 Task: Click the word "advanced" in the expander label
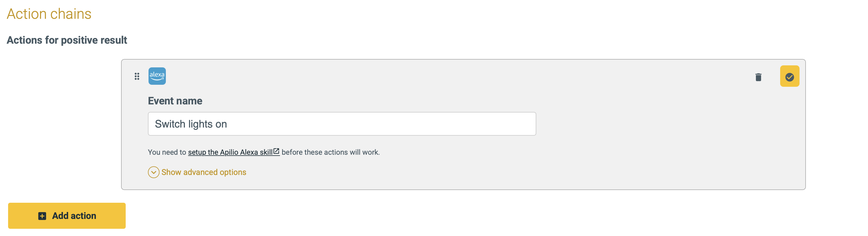[x=200, y=172]
